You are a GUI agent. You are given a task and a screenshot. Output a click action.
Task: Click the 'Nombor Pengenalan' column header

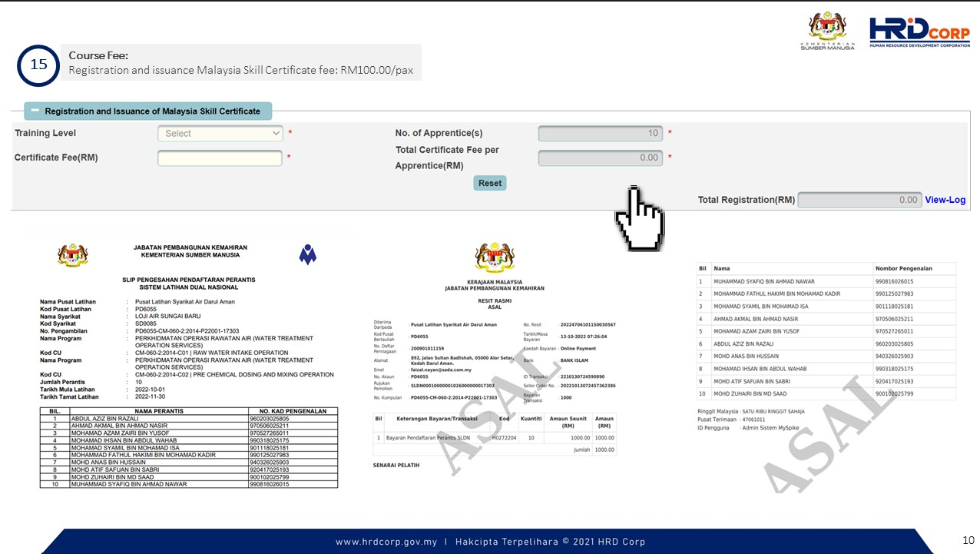click(904, 268)
